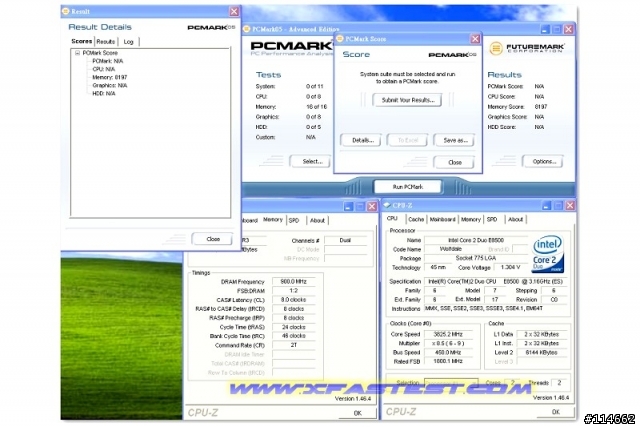Close the PCMark Score dialog with X
The image size is (640, 427).
coord(475,39)
